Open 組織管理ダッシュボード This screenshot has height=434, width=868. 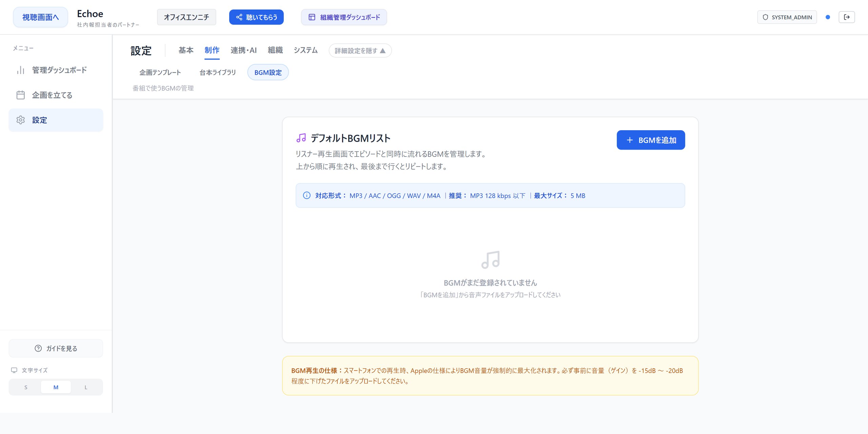click(344, 17)
